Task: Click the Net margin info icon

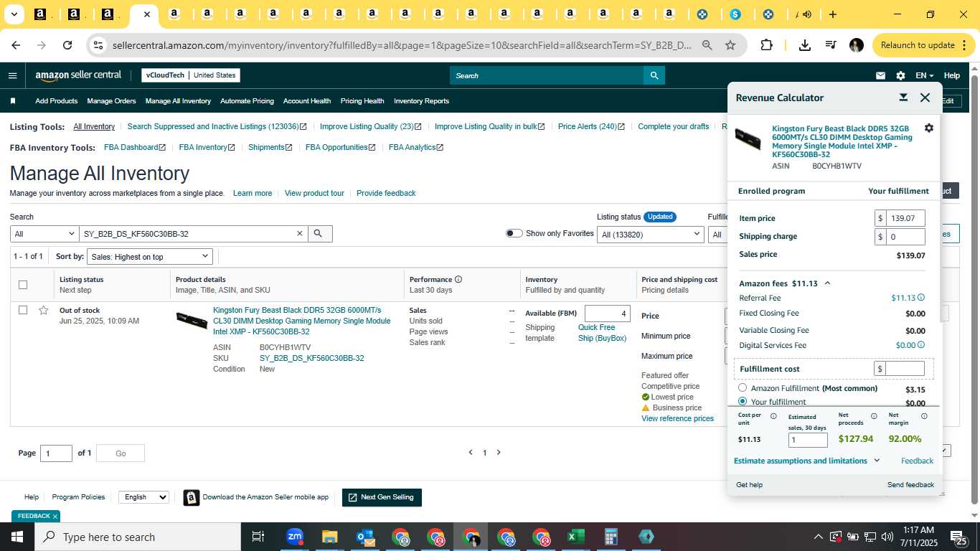Action: [924, 416]
